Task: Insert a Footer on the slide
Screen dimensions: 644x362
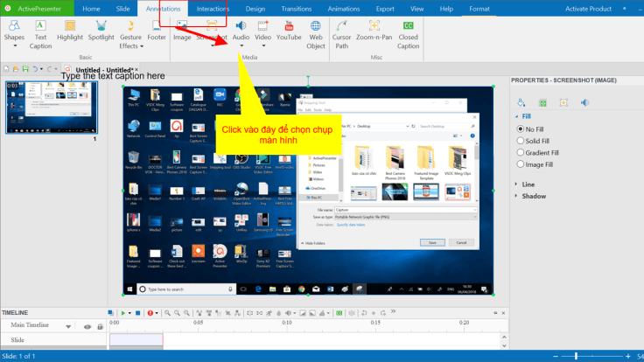Action: (x=157, y=31)
